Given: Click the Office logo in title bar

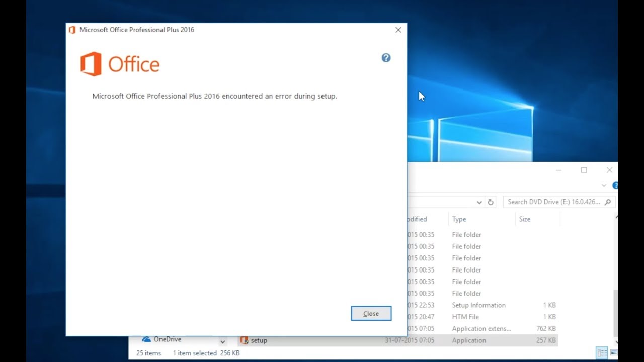Looking at the screenshot, I should pos(72,30).
